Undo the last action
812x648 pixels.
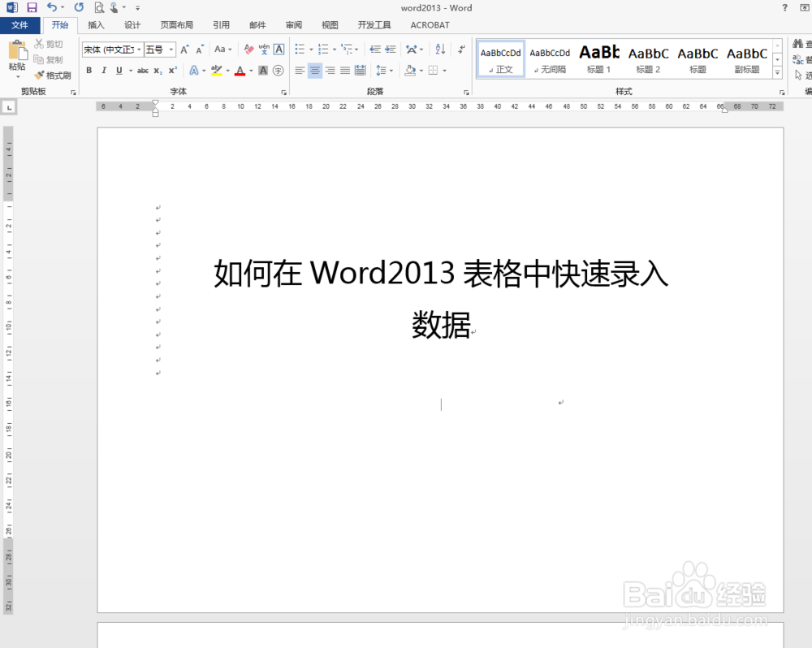[x=52, y=8]
